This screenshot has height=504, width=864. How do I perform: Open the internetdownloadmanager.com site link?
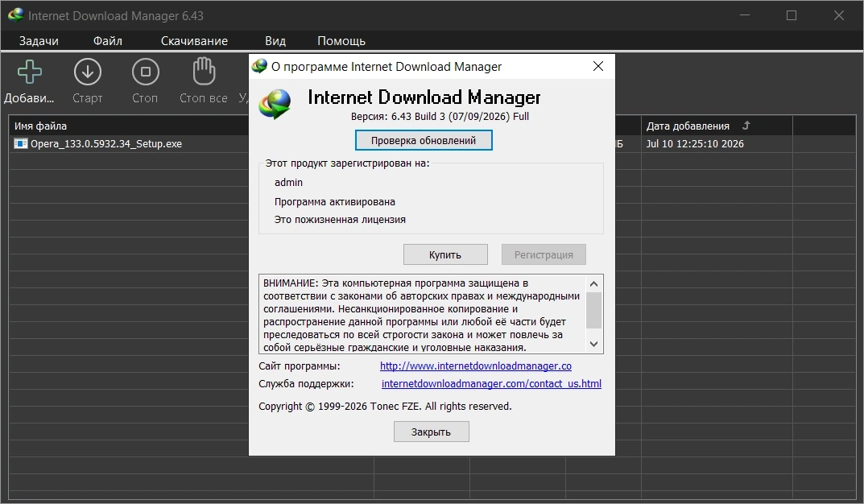(476, 366)
